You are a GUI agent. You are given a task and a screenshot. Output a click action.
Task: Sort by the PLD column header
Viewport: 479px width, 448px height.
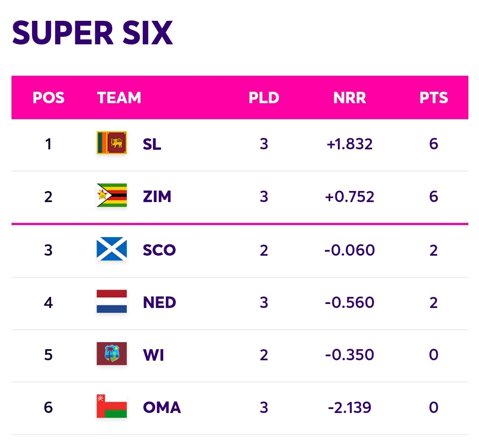264,97
